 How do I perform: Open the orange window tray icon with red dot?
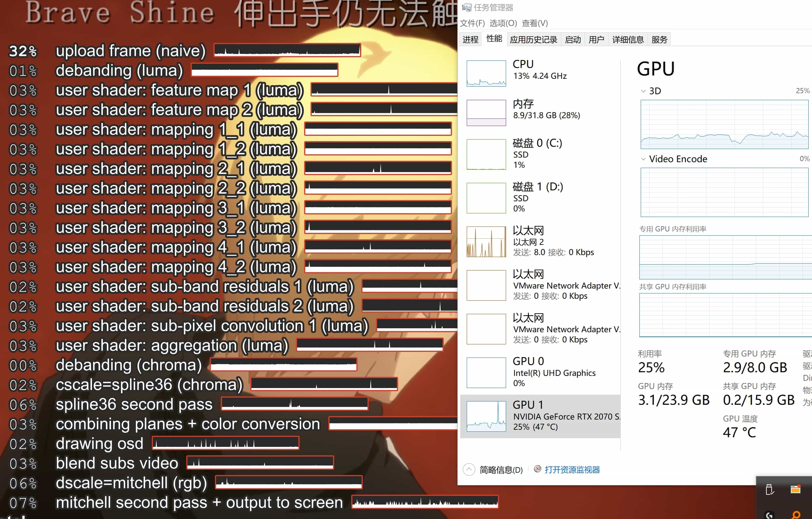click(796, 489)
